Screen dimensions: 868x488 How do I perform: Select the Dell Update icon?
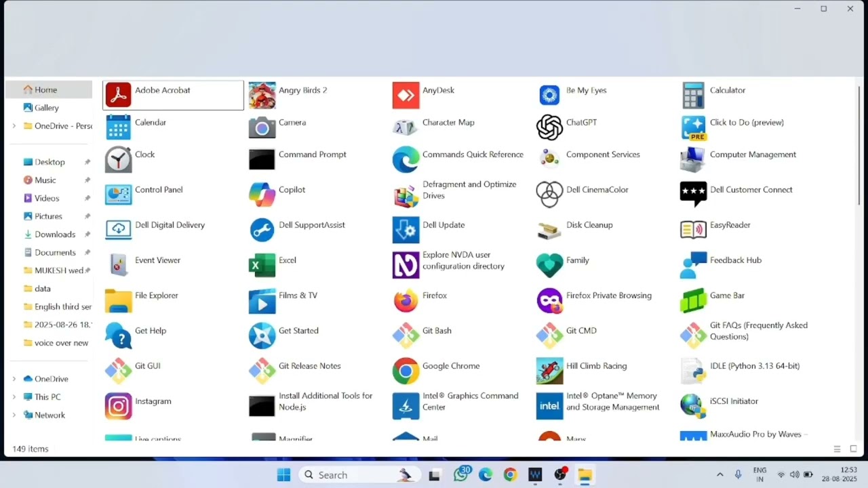[x=406, y=230]
